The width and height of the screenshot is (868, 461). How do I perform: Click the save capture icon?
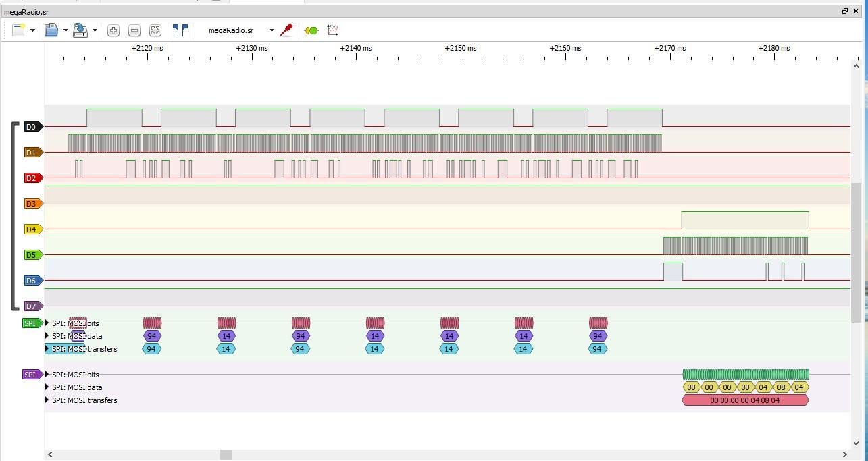tap(80, 30)
